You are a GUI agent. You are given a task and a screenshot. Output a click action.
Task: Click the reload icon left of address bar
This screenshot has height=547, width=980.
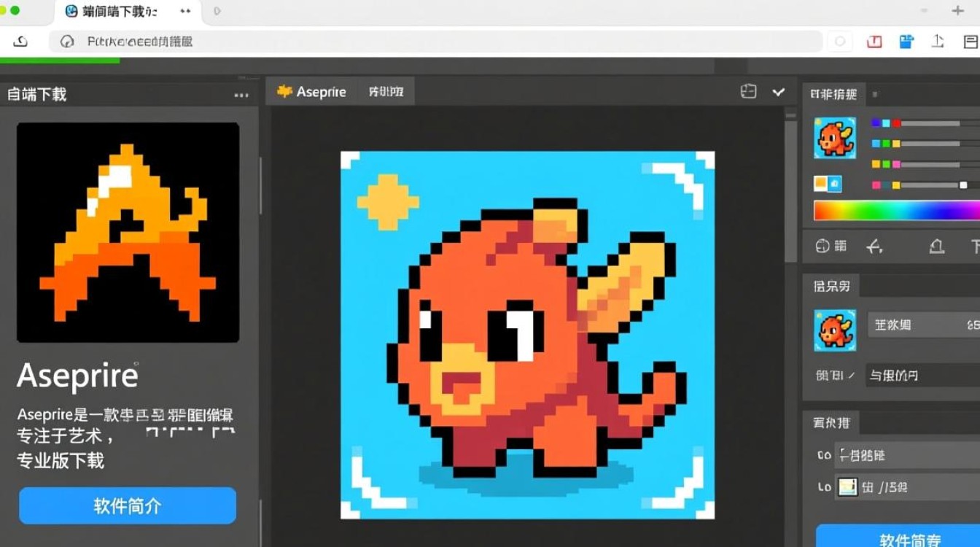click(20, 42)
